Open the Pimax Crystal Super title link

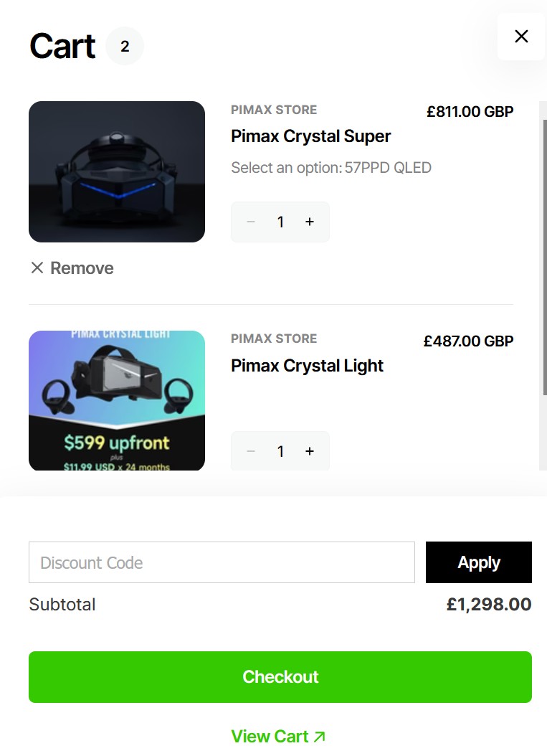click(x=310, y=136)
